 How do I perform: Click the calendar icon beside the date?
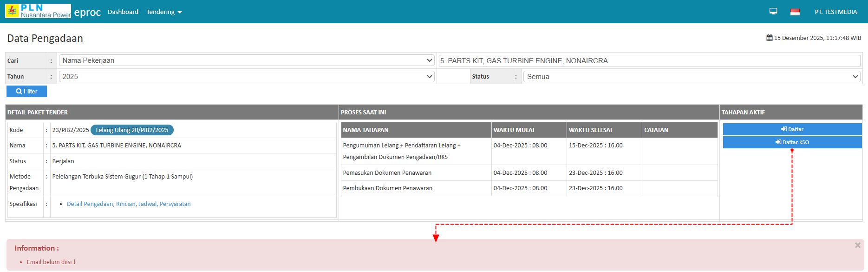[769, 38]
